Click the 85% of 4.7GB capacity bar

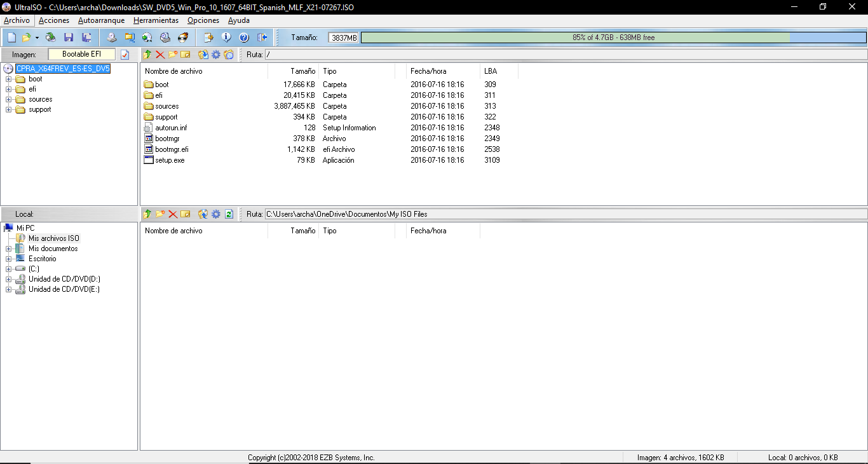pyautogui.click(x=613, y=38)
